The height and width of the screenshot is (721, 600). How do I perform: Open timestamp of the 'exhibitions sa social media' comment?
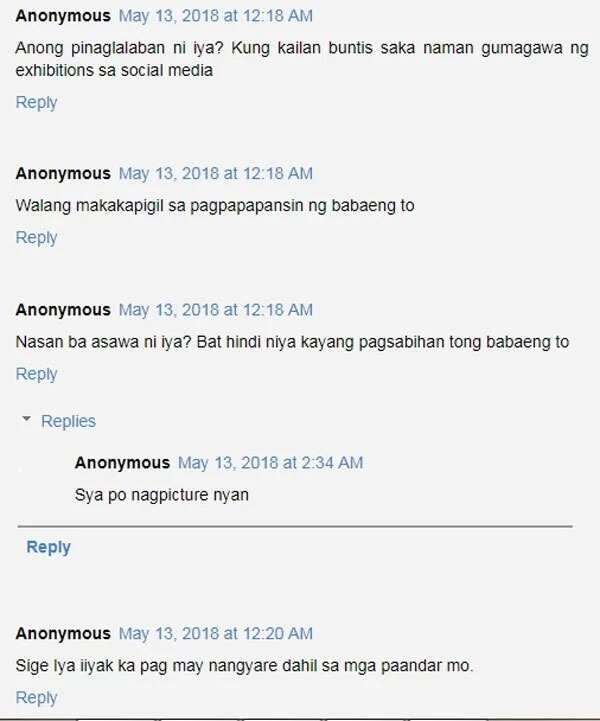[x=216, y=16]
